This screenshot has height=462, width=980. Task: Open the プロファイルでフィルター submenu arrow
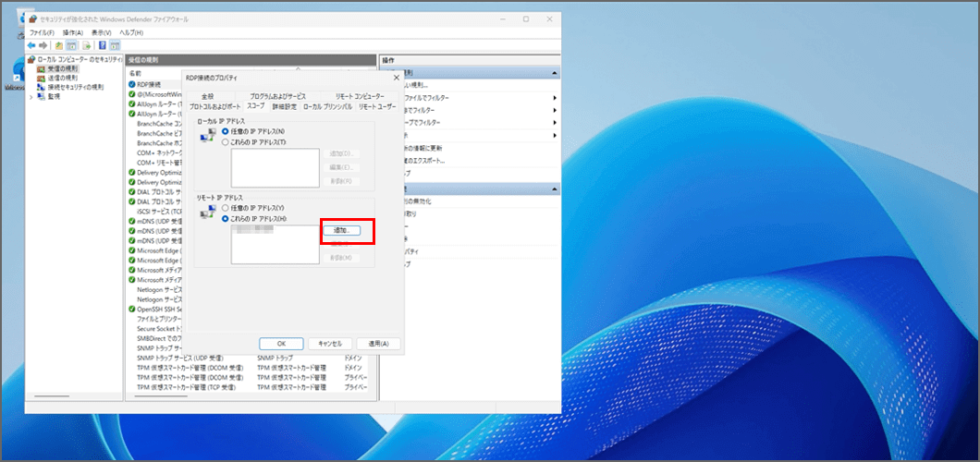point(555,97)
